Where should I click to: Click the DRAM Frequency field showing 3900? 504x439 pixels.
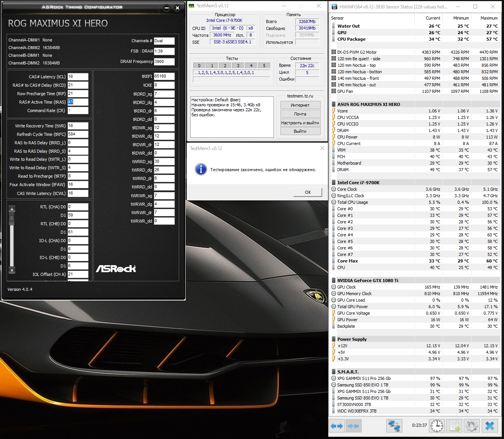[x=164, y=61]
